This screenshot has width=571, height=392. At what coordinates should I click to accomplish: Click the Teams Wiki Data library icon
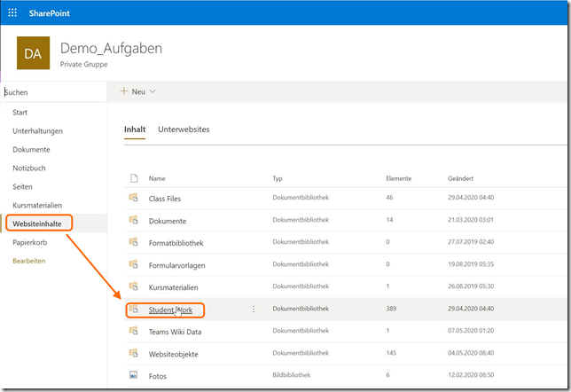point(134,331)
